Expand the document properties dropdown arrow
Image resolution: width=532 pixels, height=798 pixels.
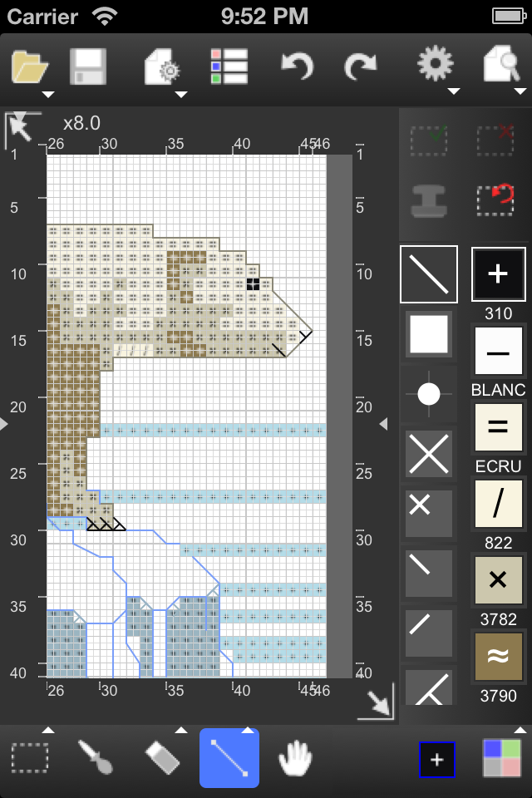click(181, 94)
